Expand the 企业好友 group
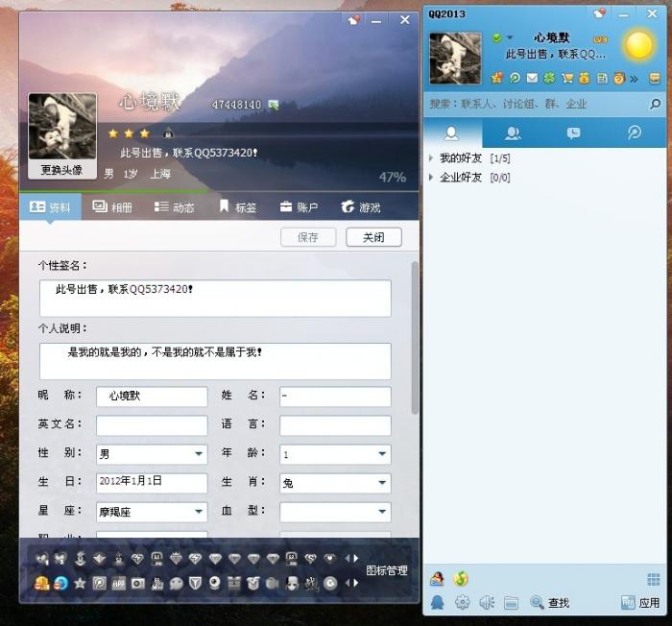This screenshot has width=672, height=626. [x=431, y=177]
